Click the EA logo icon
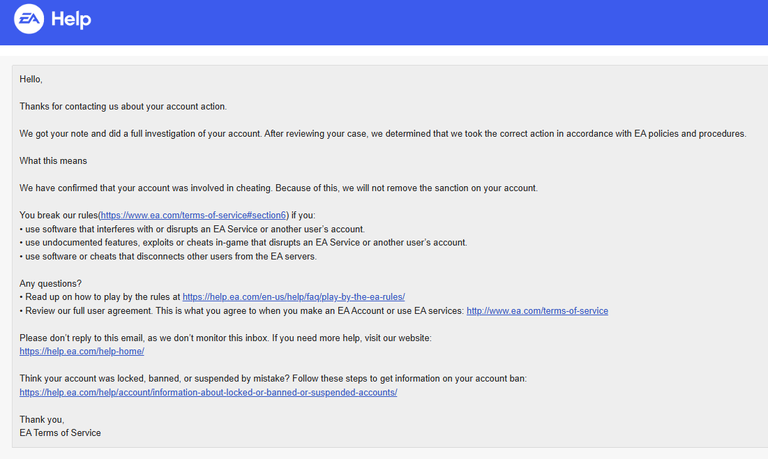Screen dimensions: 768x459 tap(28, 21)
